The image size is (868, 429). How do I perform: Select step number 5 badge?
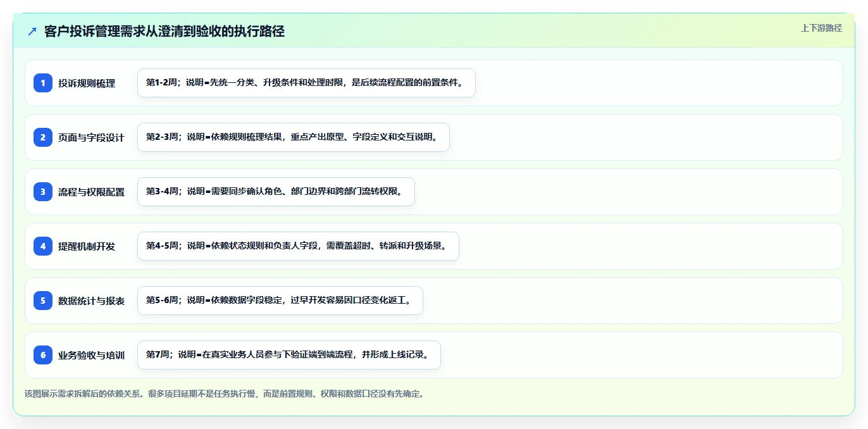[x=43, y=301]
